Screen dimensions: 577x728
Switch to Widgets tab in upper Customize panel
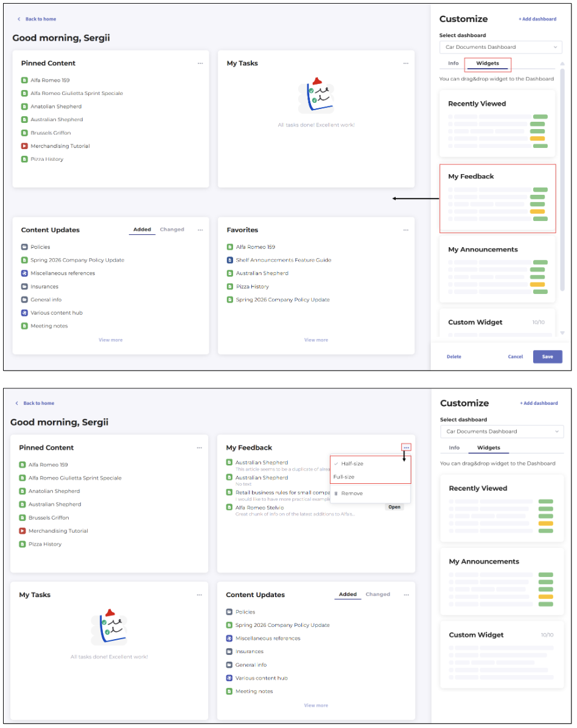click(x=488, y=63)
